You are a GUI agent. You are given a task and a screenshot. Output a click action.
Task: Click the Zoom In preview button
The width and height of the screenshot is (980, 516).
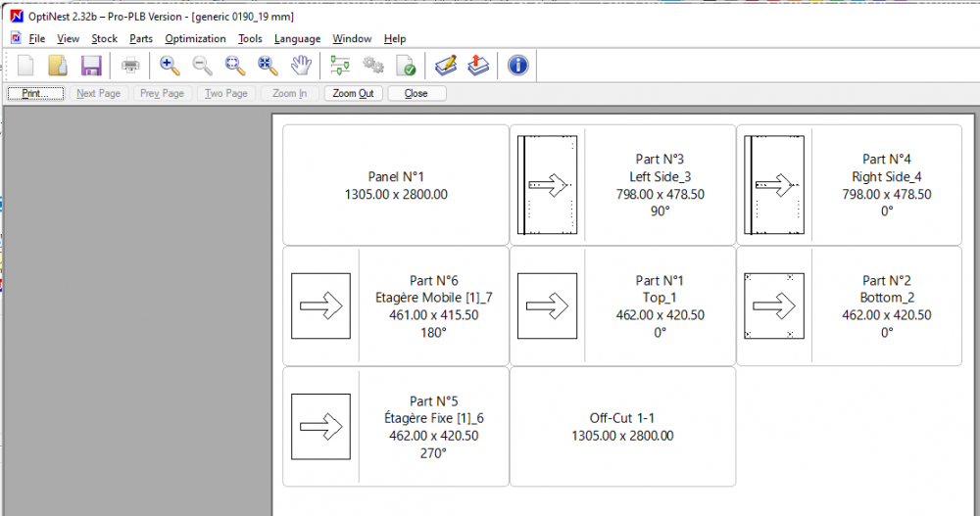click(289, 93)
